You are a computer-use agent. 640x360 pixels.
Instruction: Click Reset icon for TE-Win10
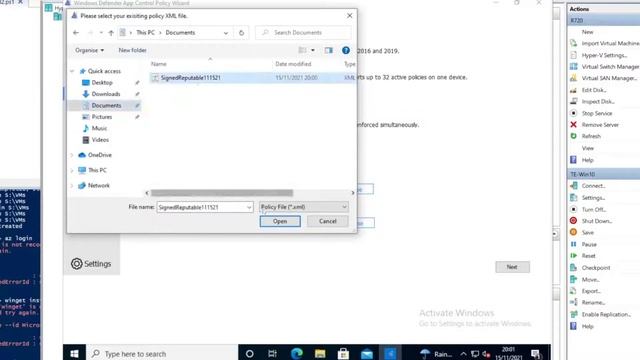coord(573,256)
